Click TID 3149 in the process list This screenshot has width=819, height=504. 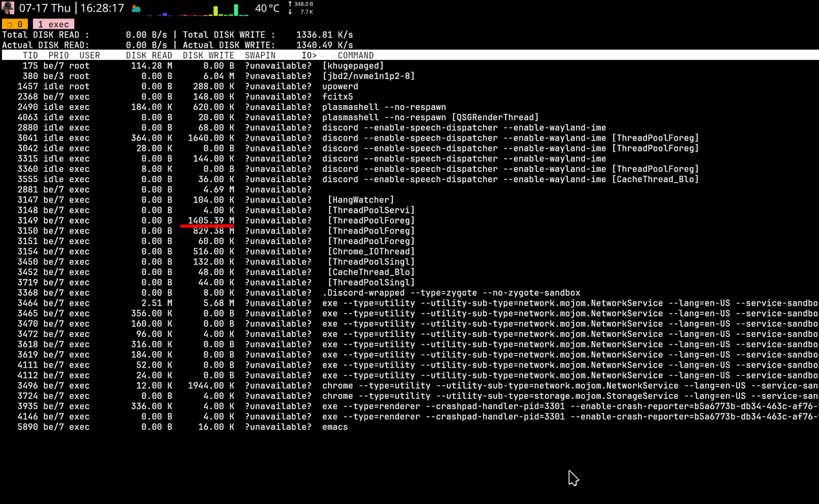coord(27,220)
